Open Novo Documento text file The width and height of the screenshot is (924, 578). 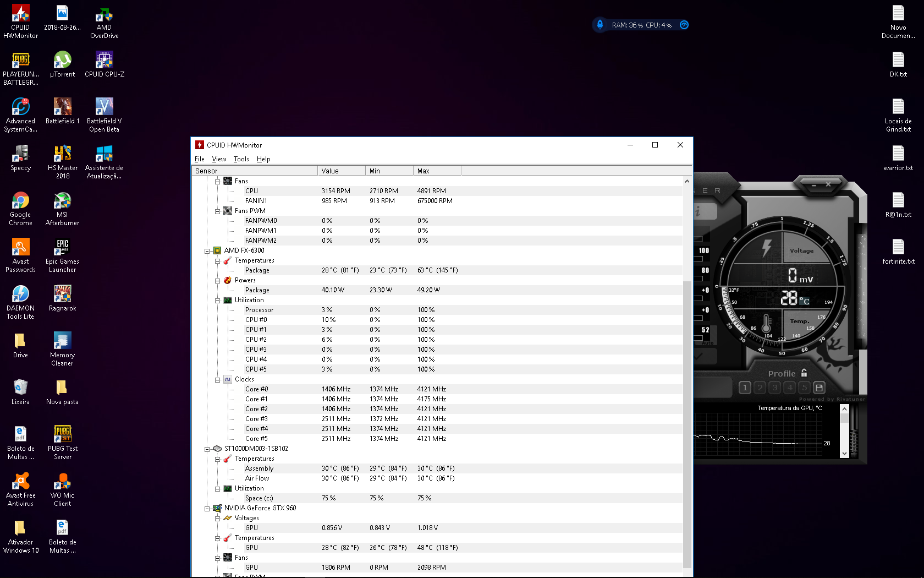pyautogui.click(x=898, y=22)
